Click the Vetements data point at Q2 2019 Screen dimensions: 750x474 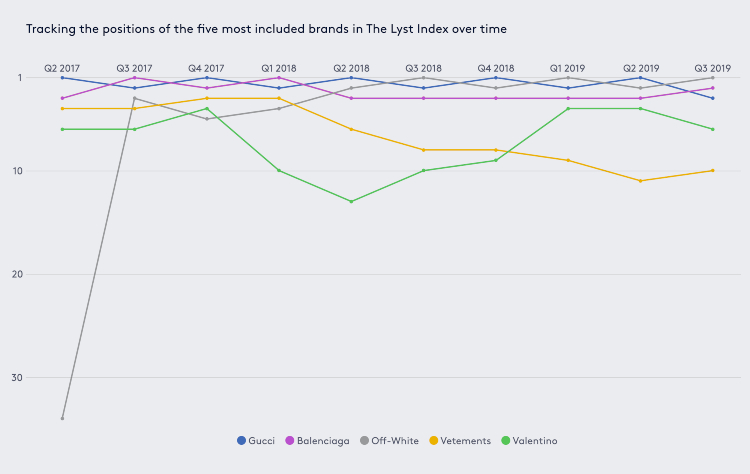tap(640, 181)
